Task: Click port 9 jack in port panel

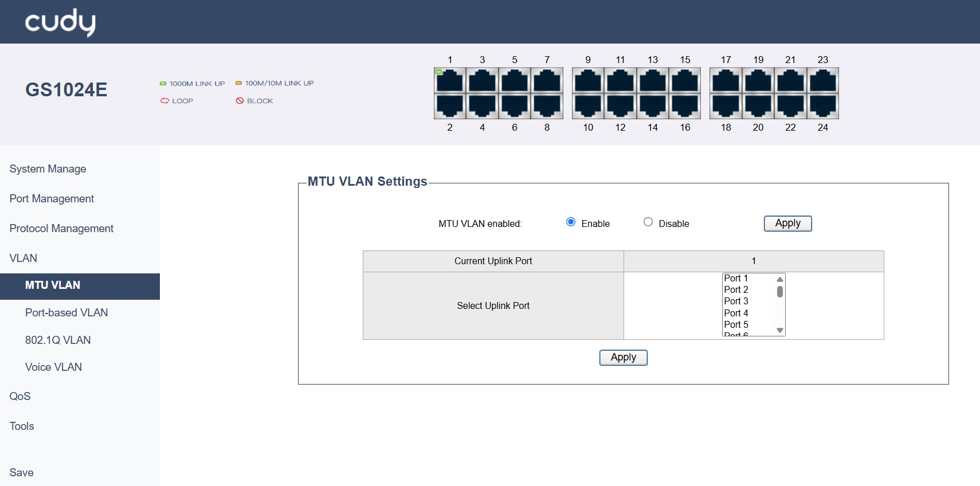Action: pos(588,81)
